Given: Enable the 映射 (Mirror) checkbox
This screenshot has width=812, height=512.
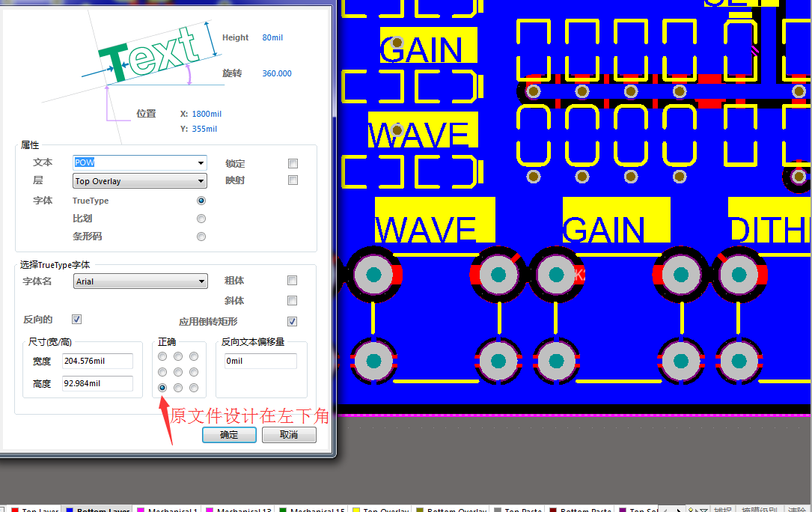Looking at the screenshot, I should [293, 180].
